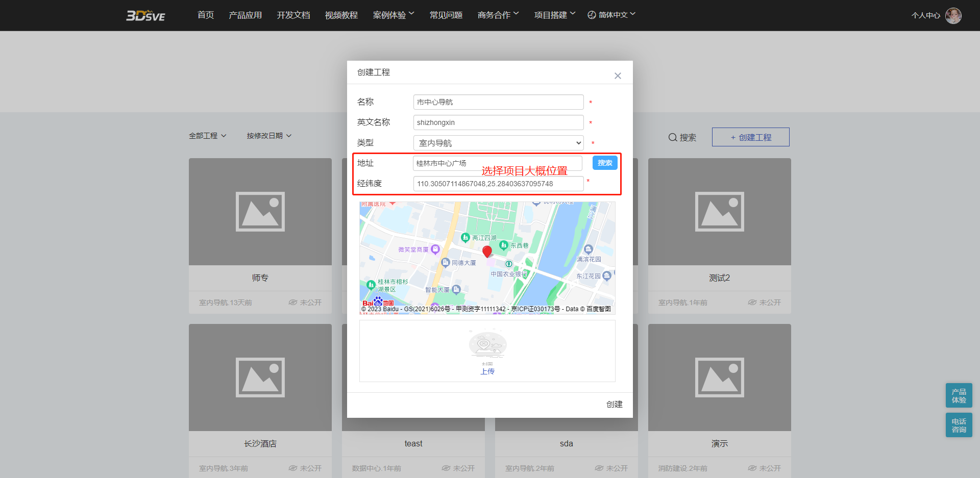Click the 微笑堂商厦 map marker
This screenshot has height=478, width=980.
click(435, 249)
